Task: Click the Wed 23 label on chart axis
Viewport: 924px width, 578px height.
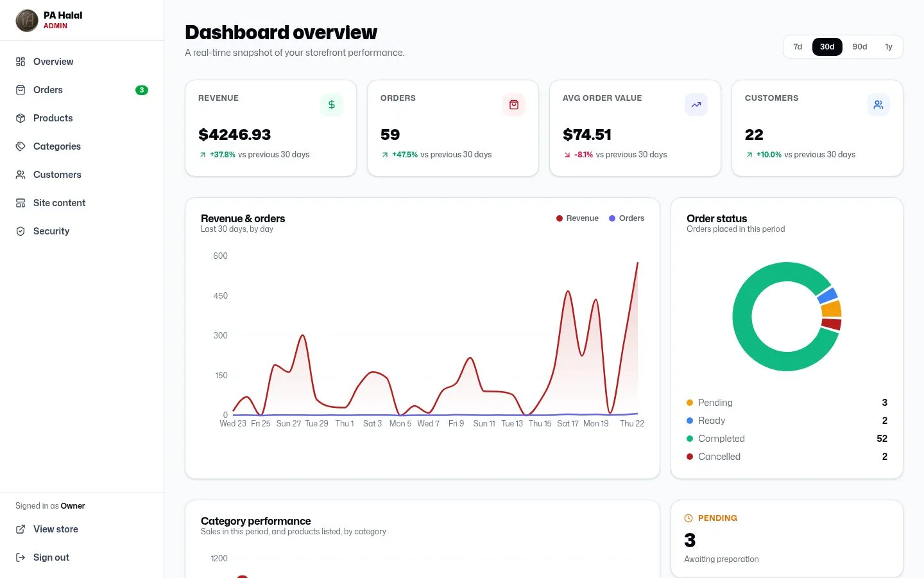Action: tap(233, 424)
